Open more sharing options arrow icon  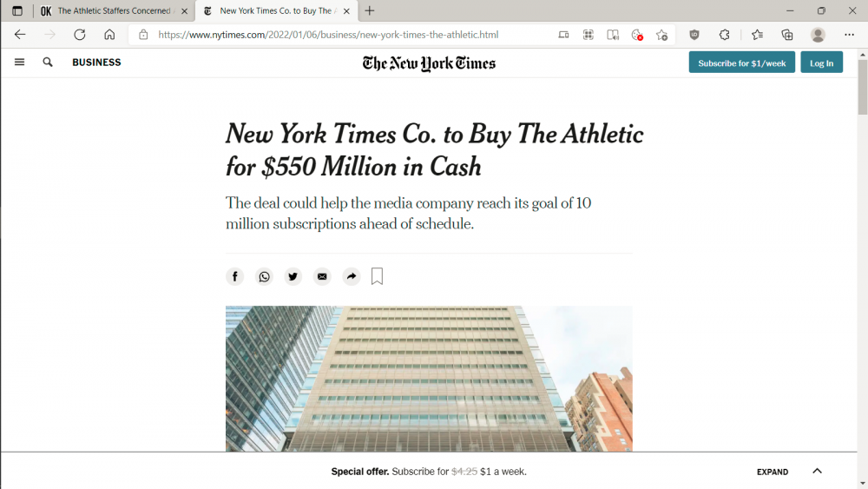(351, 276)
